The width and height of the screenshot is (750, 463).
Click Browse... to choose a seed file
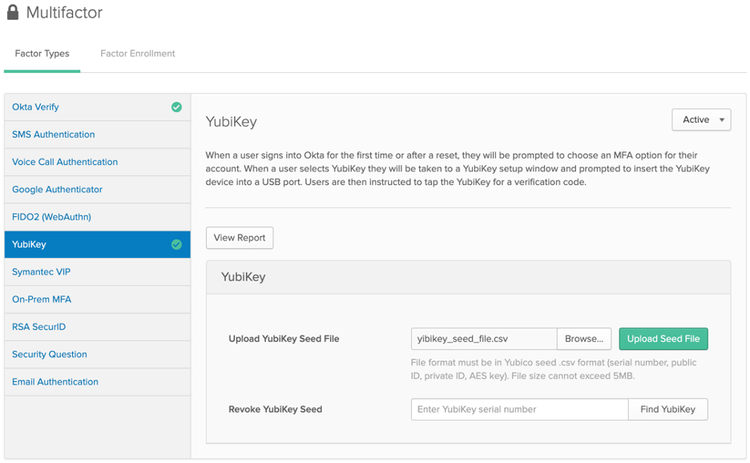coord(584,339)
